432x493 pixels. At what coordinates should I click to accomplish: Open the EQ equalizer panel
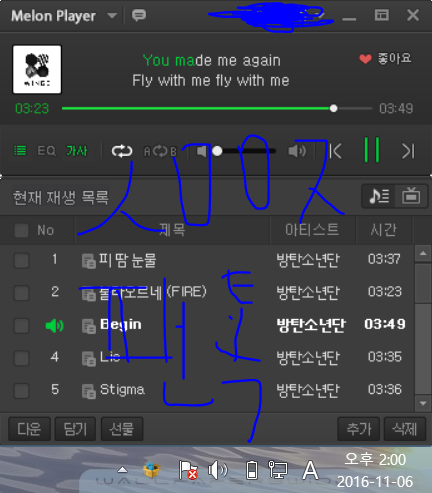[x=46, y=151]
